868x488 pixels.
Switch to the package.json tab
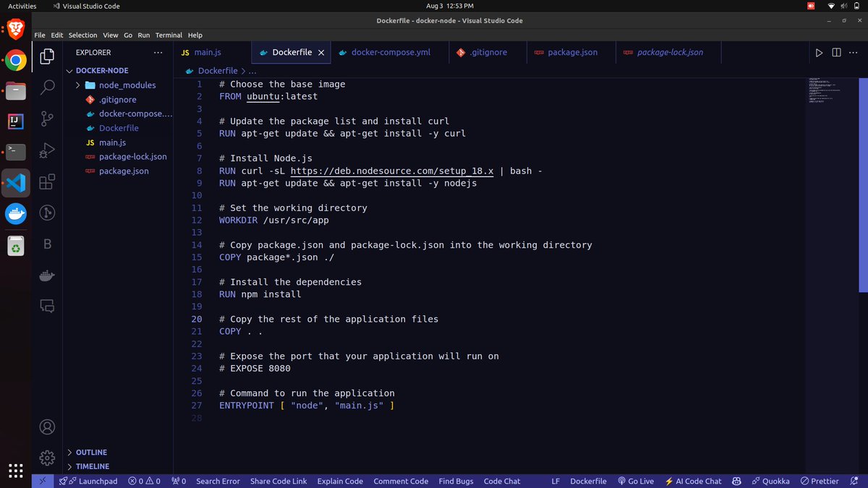pyautogui.click(x=571, y=53)
